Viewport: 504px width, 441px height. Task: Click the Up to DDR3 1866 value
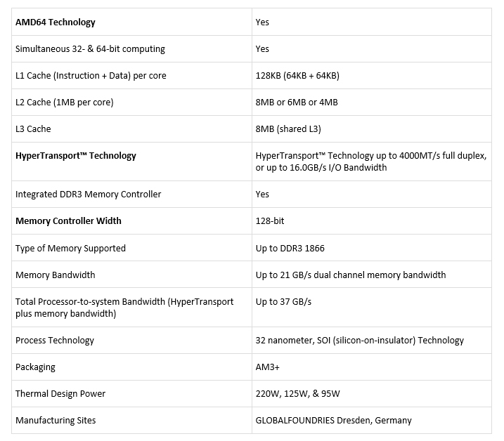[x=290, y=248]
